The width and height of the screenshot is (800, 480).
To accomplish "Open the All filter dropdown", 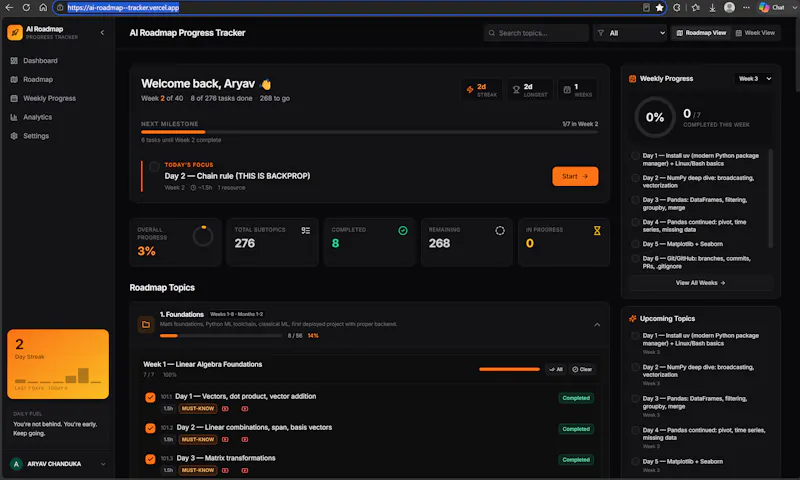I will 630,33.
